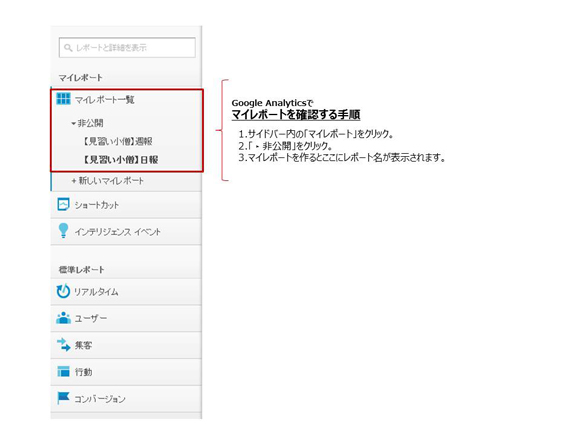Click the リアルタイム clock icon

63,291
